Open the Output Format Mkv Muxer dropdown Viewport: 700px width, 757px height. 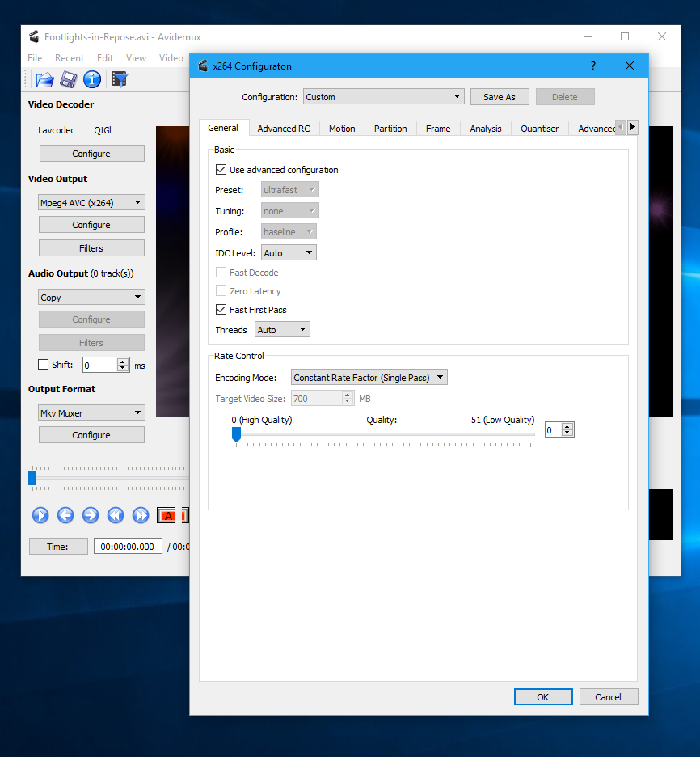pos(91,412)
